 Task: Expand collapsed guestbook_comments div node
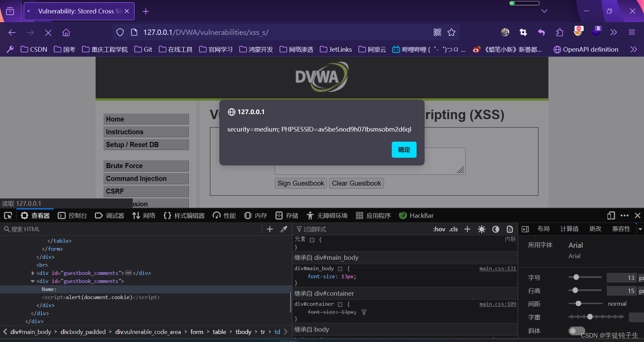tap(33, 273)
